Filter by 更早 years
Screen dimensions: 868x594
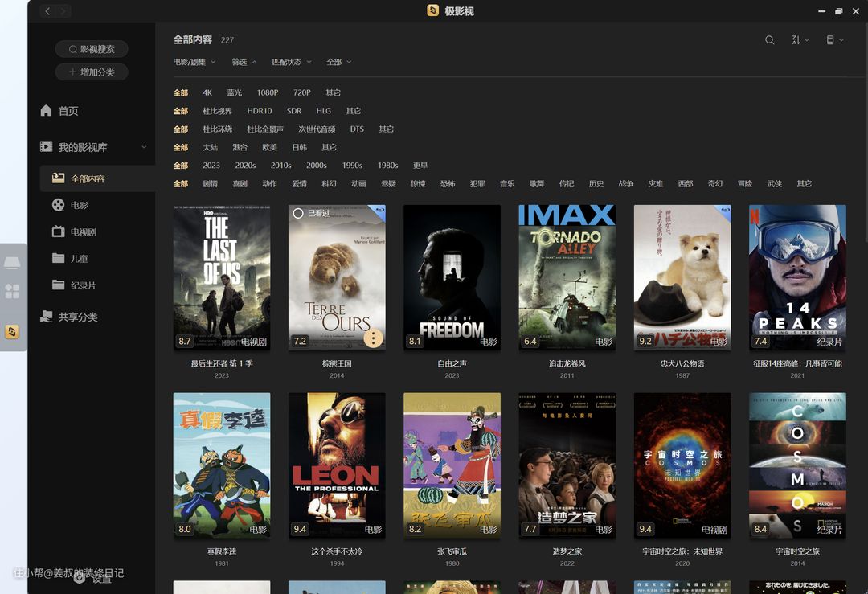point(420,166)
